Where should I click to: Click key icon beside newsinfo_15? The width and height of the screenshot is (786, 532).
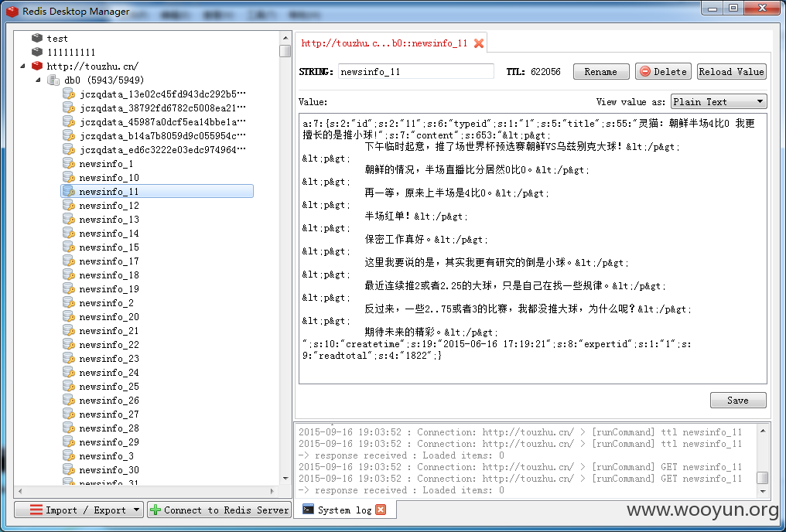[69, 247]
